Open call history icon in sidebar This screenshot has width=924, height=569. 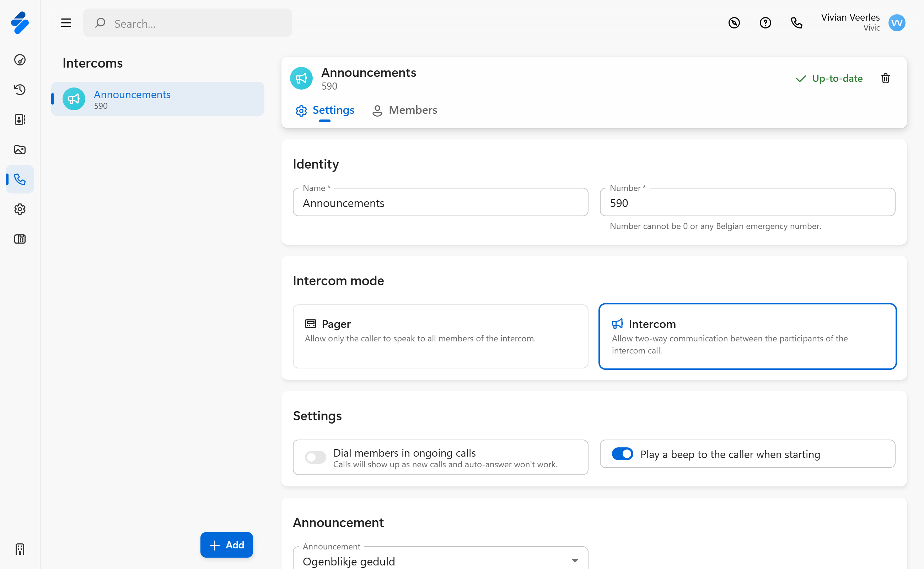tap(20, 90)
